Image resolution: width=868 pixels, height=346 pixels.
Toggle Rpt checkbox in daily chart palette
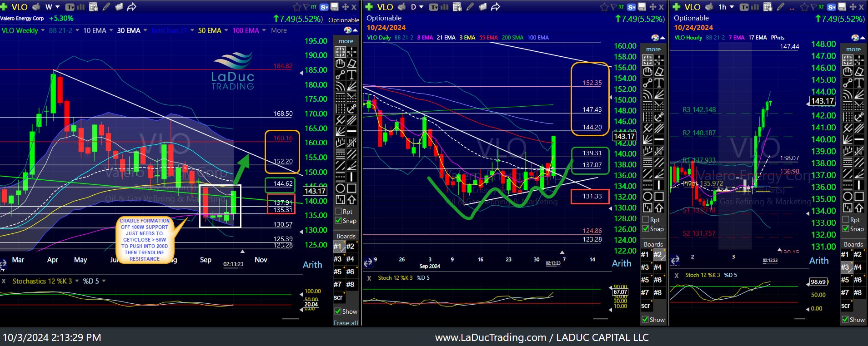(646, 220)
